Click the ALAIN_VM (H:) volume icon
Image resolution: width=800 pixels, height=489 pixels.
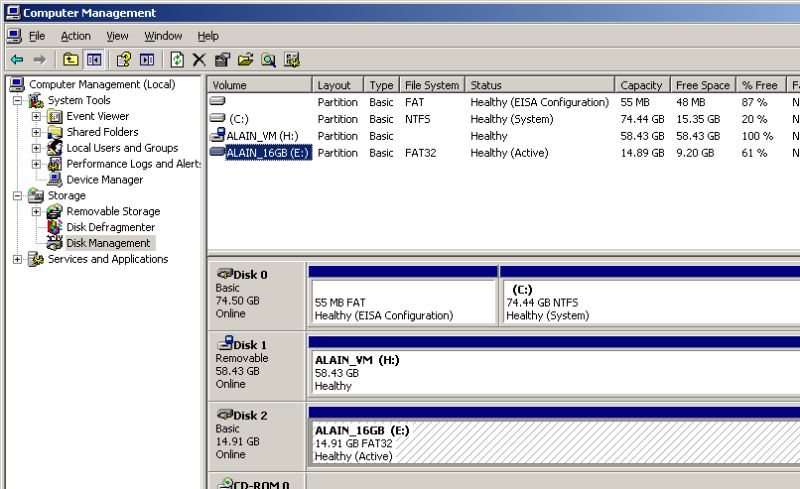pyautogui.click(x=218, y=135)
